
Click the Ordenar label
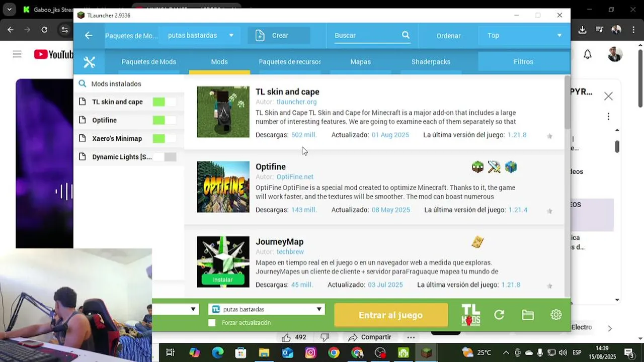tap(448, 36)
